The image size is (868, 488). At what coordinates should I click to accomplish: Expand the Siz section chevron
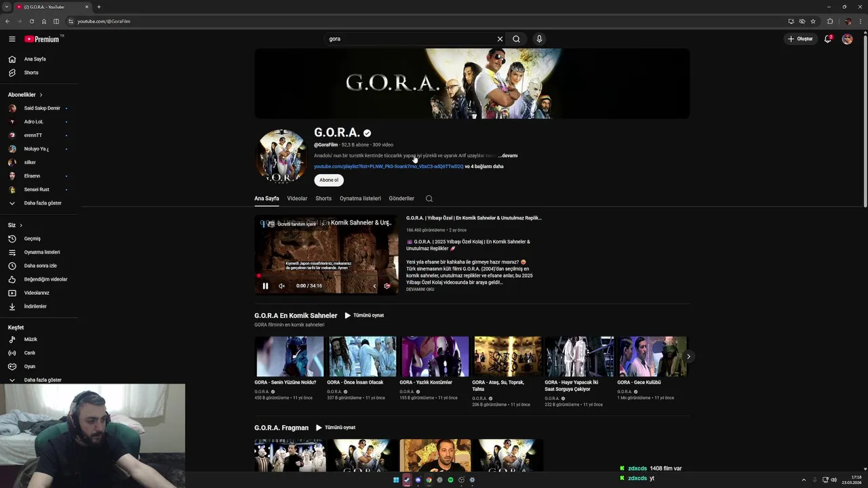[x=21, y=225]
